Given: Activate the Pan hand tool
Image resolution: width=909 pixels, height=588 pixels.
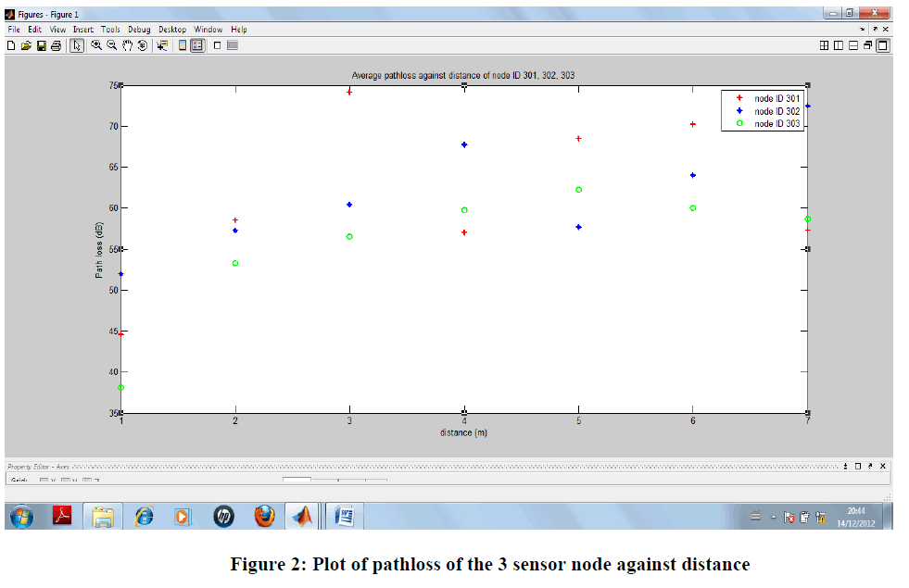Looking at the screenshot, I should tap(127, 44).
